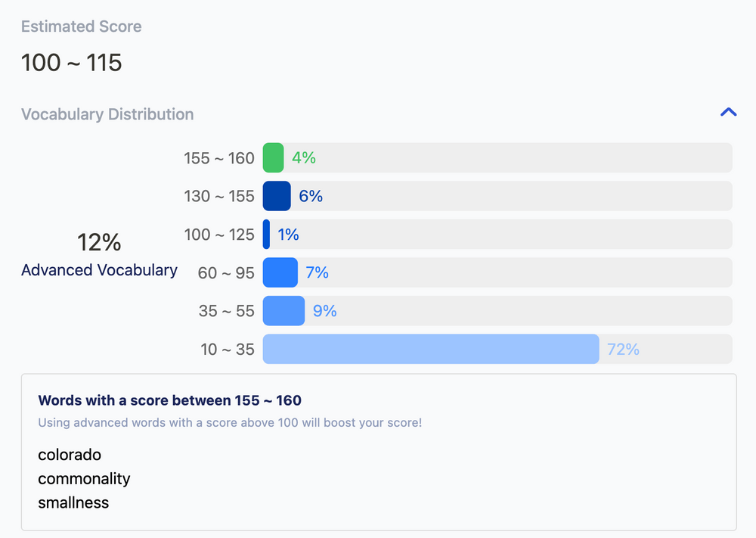756x538 pixels.
Task: Click the word commonality
Action: [84, 479]
